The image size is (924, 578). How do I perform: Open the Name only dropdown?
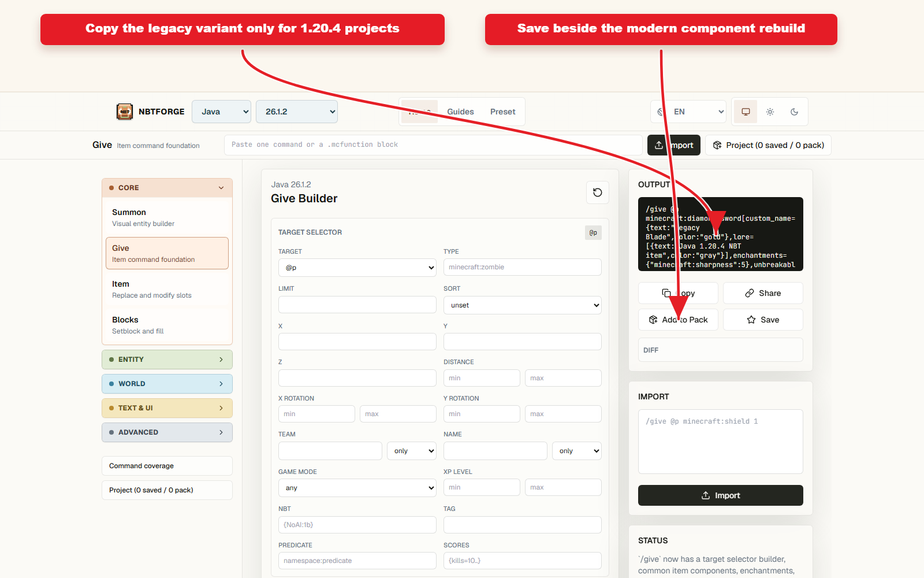click(577, 451)
